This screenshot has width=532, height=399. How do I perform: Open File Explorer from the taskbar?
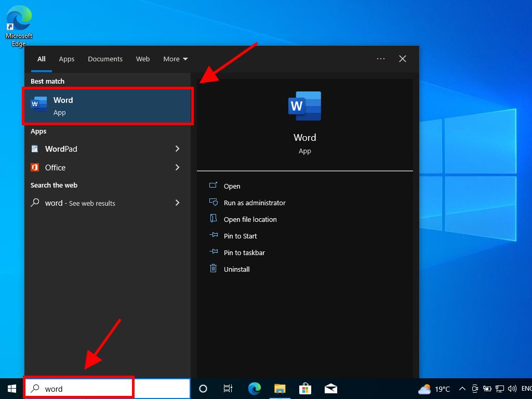pos(280,389)
